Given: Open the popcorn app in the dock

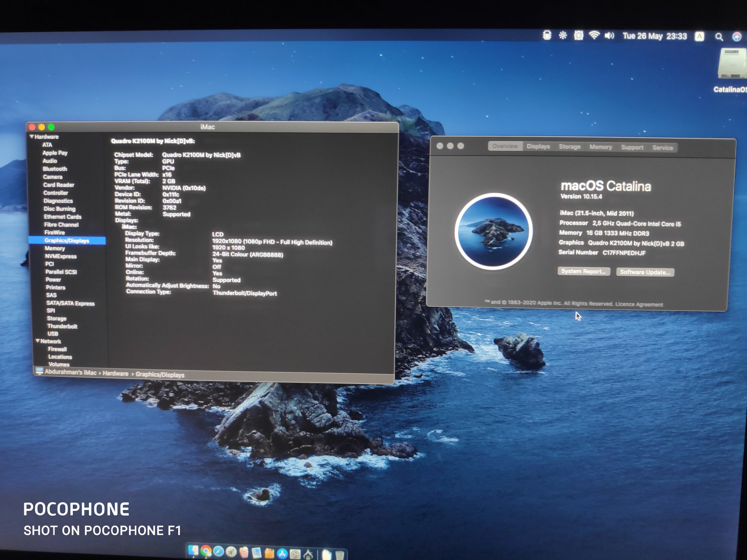Looking at the screenshot, I should [x=244, y=552].
